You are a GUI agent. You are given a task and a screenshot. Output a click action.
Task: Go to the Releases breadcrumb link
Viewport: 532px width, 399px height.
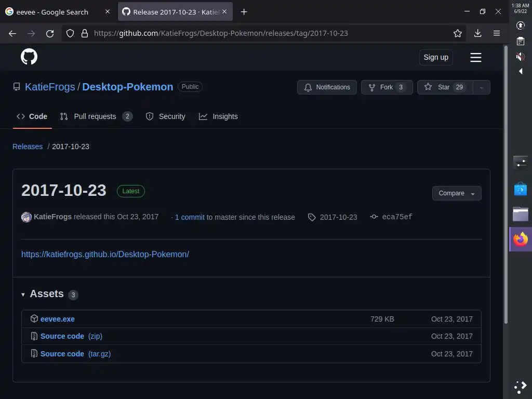[x=28, y=147]
